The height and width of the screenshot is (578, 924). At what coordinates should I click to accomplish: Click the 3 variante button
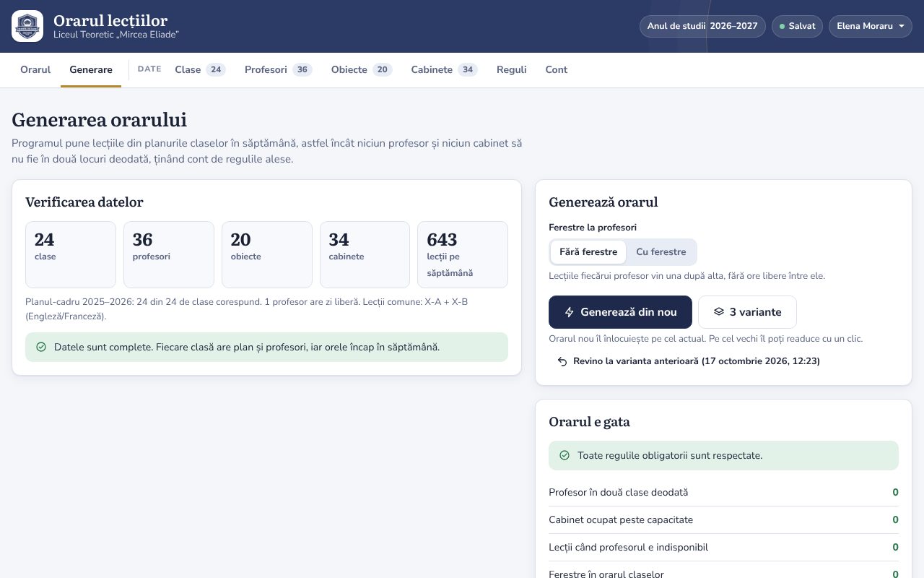(747, 312)
